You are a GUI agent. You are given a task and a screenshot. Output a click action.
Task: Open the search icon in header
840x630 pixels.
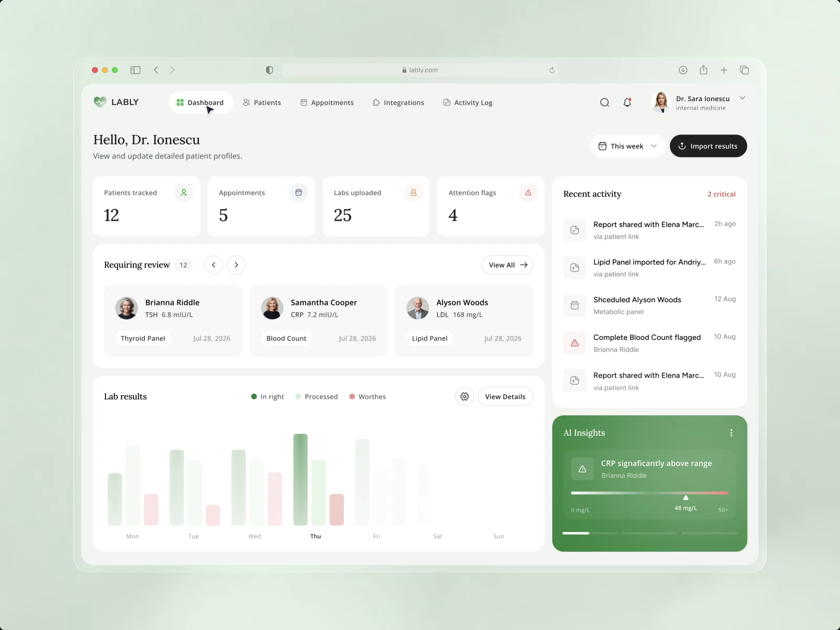(604, 102)
